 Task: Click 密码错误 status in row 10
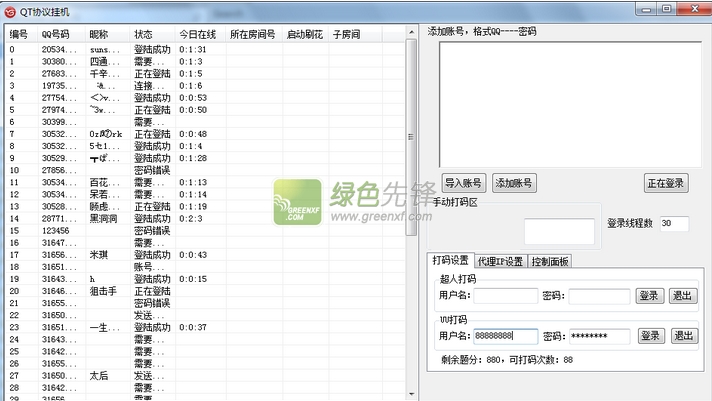(x=152, y=170)
